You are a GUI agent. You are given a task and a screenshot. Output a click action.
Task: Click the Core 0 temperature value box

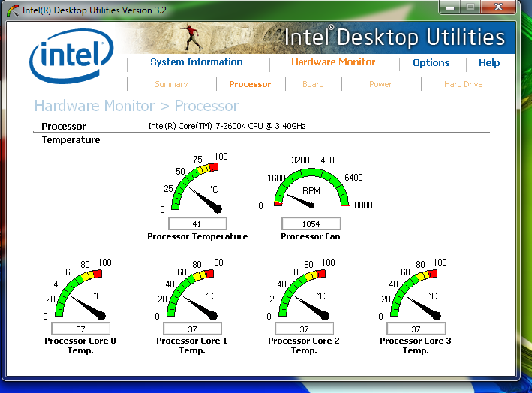(80, 329)
